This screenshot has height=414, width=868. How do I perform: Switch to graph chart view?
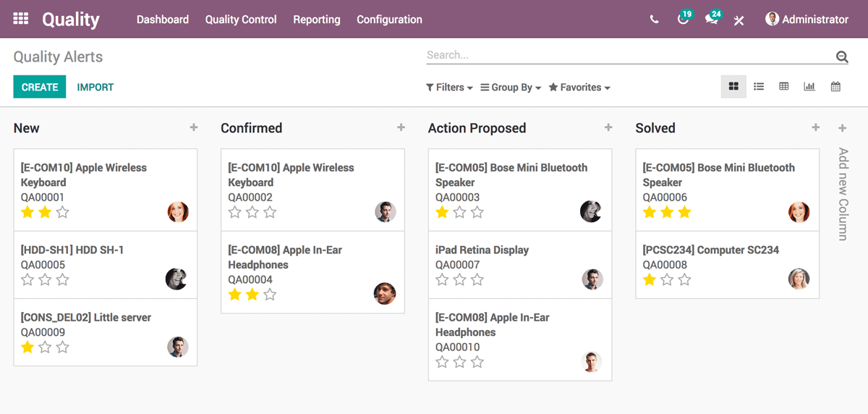(x=809, y=87)
